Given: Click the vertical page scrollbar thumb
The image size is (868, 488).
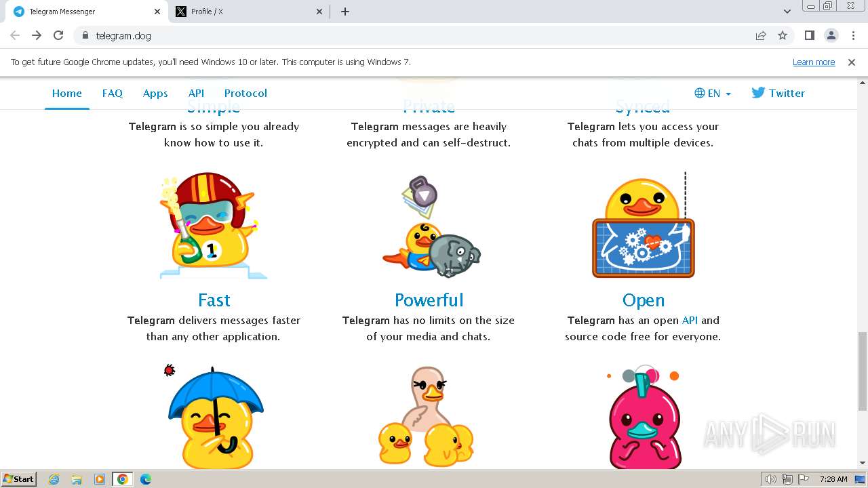Looking at the screenshot, I should (x=862, y=371).
